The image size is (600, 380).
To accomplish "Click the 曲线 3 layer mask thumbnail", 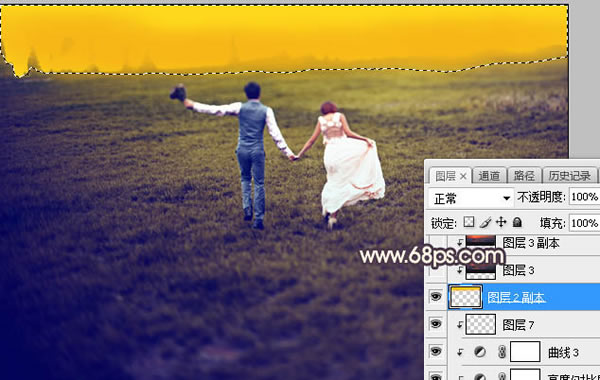I will pos(525,352).
